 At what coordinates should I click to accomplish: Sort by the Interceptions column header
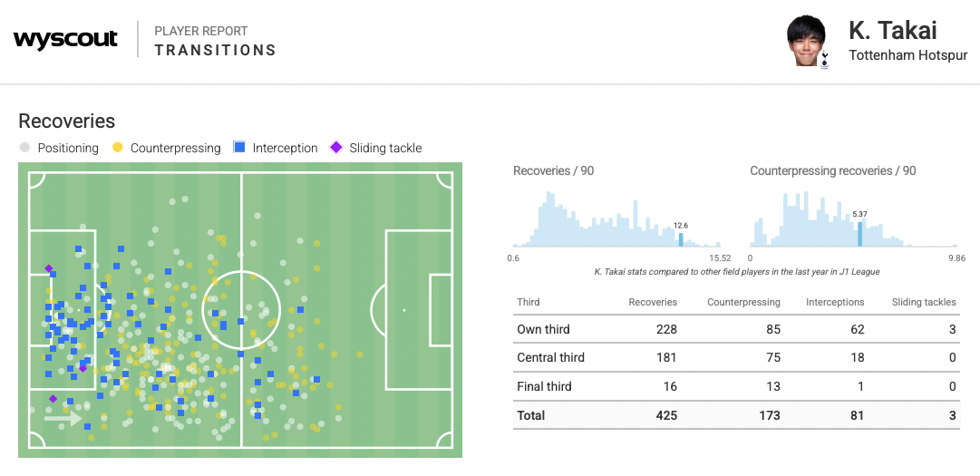pos(835,302)
